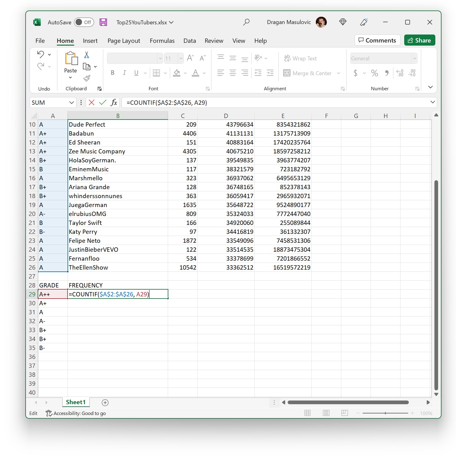Click the Undo arrow icon
The width and height of the screenshot is (456, 476).
tap(41, 54)
